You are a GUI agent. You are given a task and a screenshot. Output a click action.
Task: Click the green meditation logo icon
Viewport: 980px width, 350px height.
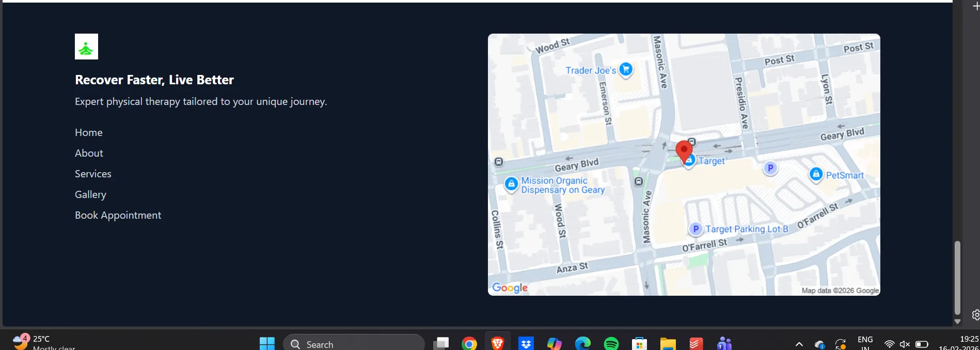point(86,47)
